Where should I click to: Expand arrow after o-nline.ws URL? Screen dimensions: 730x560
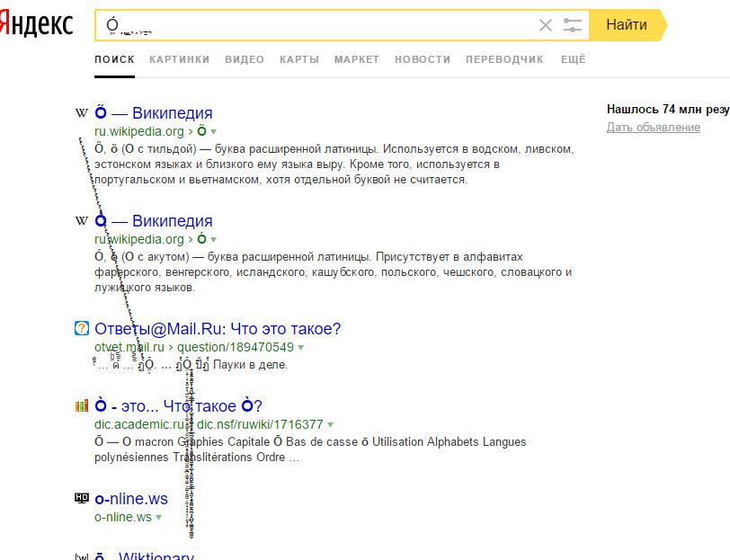pos(159,517)
